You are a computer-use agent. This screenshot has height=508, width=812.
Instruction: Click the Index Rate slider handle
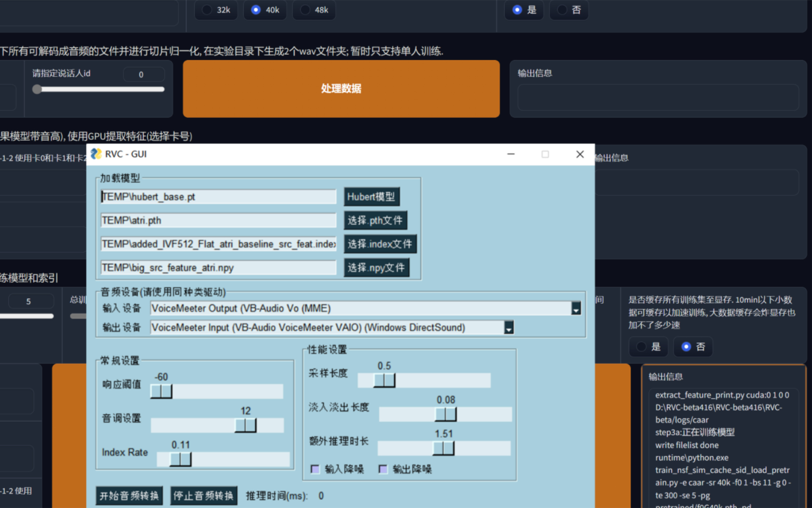click(181, 459)
